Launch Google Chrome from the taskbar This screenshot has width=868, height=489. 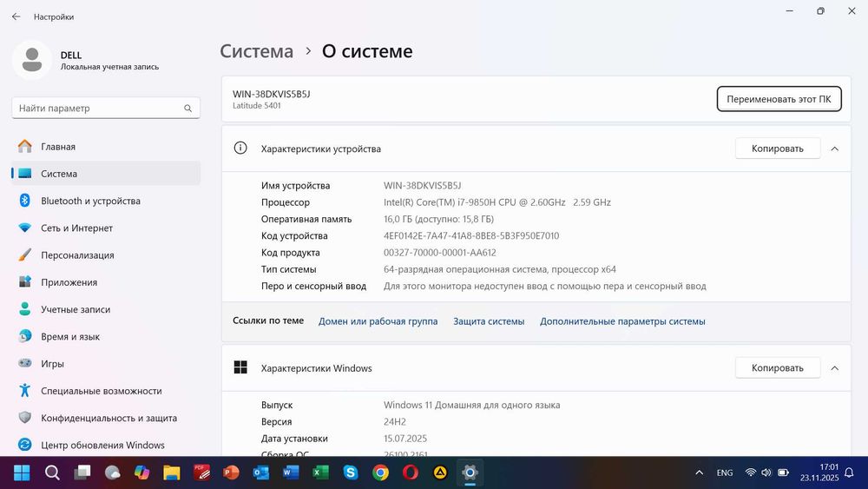point(380,472)
